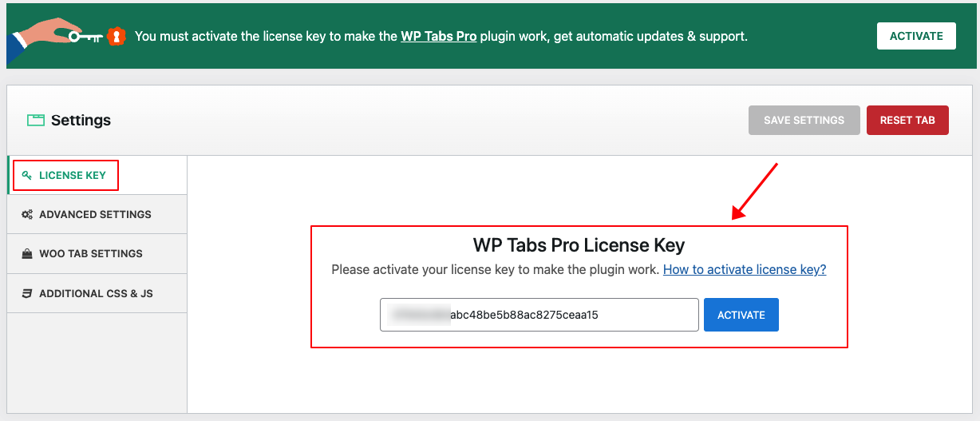Open the How to activate license key link
The width and height of the screenshot is (980, 421).
tap(745, 270)
